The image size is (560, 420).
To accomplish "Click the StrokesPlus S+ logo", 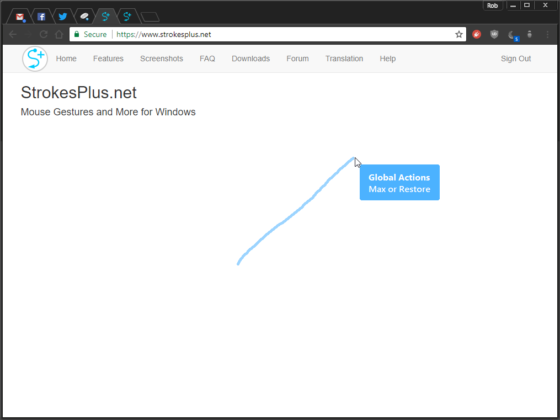I will (35, 59).
